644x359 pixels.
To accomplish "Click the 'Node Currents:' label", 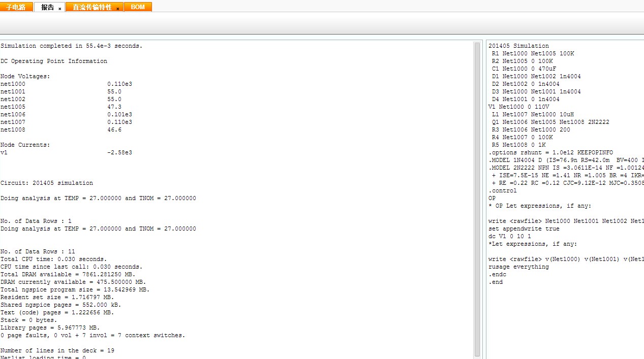I will tap(25, 145).
